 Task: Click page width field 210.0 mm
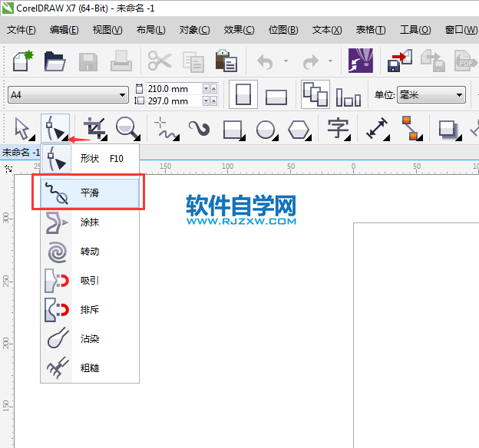174,89
